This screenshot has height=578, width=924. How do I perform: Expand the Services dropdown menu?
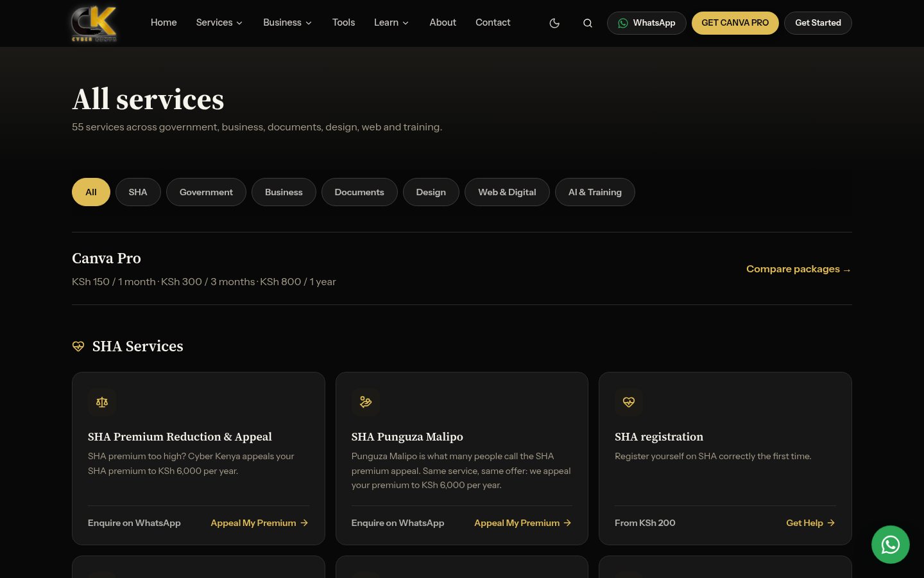pyautogui.click(x=219, y=22)
